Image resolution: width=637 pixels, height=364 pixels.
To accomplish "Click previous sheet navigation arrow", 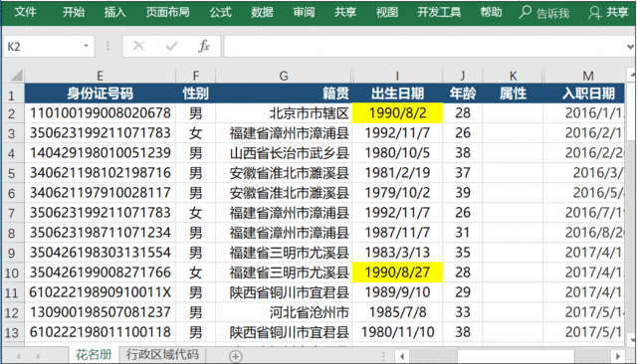I will click(x=18, y=356).
